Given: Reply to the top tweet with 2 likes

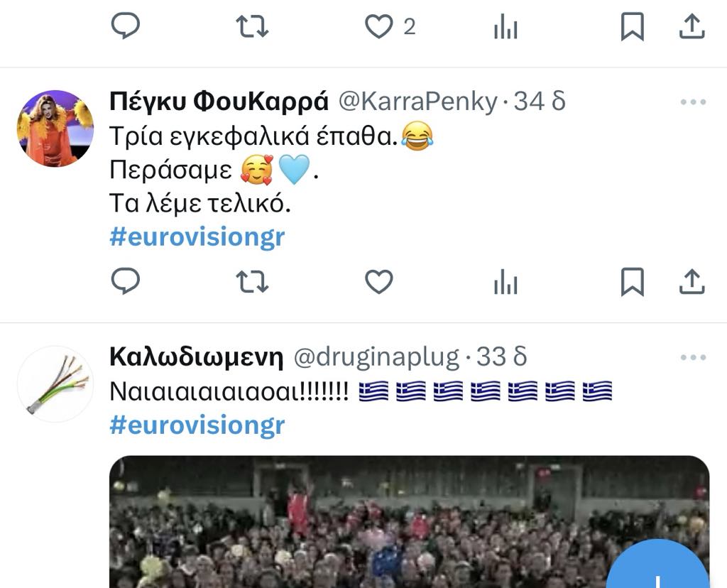Looking at the screenshot, I should (x=125, y=26).
